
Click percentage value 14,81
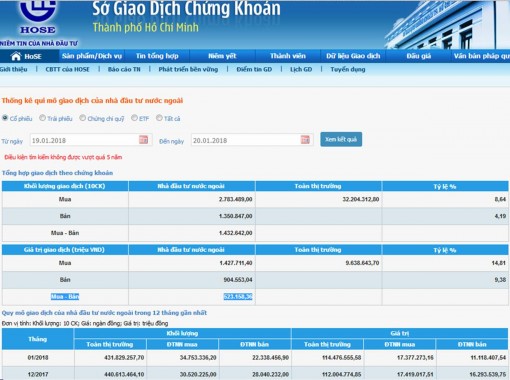click(x=499, y=263)
